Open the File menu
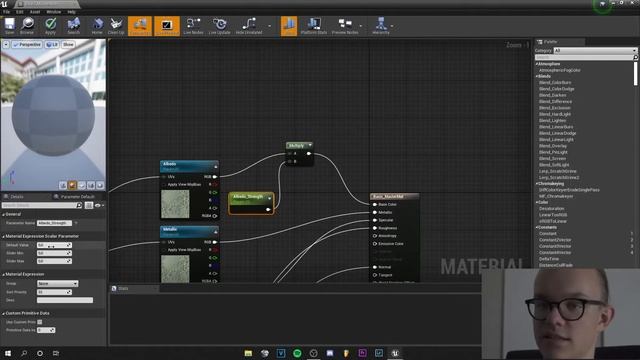This screenshot has width=640, height=360. tap(7, 12)
